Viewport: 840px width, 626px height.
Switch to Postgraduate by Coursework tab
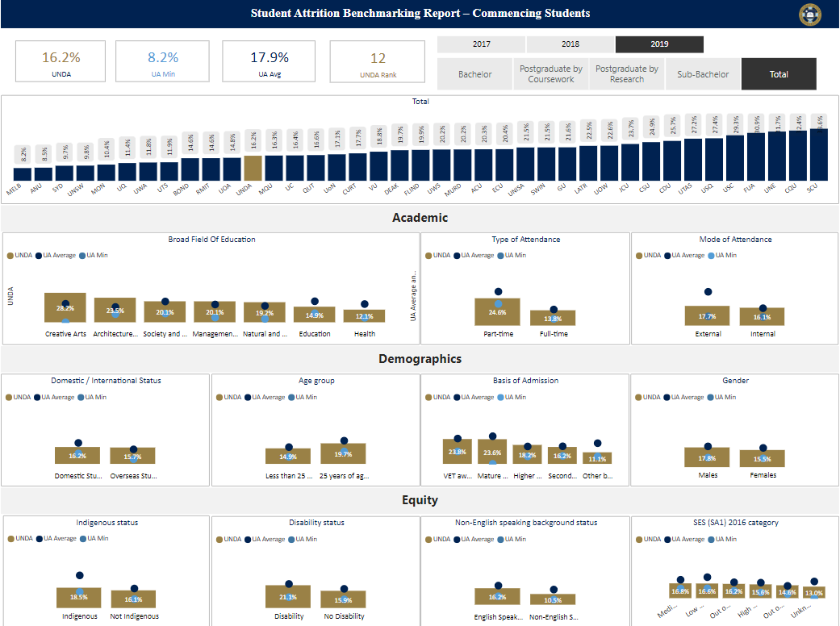click(x=550, y=74)
